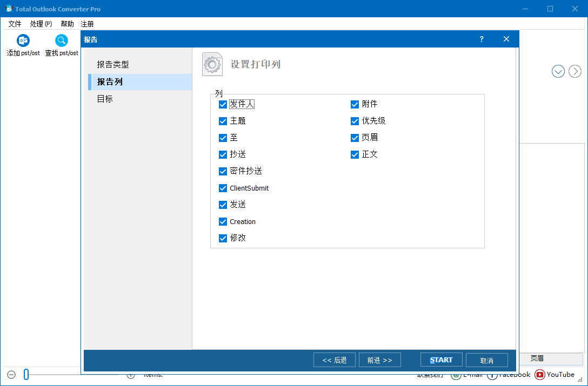
Task: Open the YouTube channel icon
Action: coord(540,375)
